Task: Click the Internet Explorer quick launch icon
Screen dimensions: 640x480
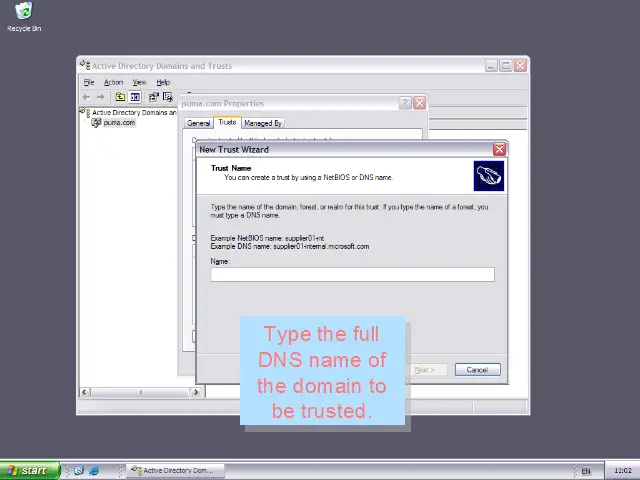Action: [x=93, y=471]
